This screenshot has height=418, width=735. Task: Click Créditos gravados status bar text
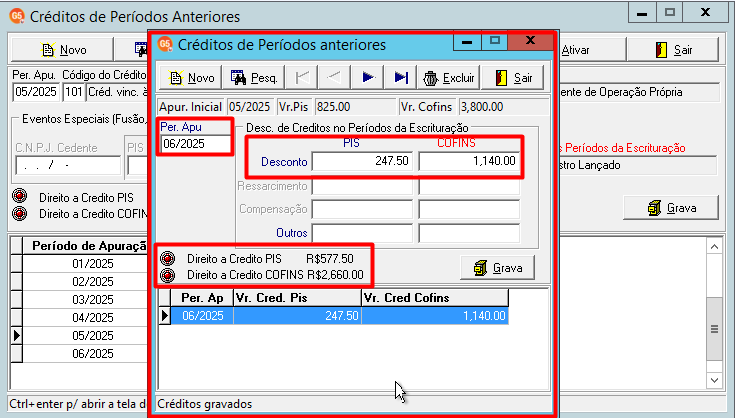coord(204,404)
